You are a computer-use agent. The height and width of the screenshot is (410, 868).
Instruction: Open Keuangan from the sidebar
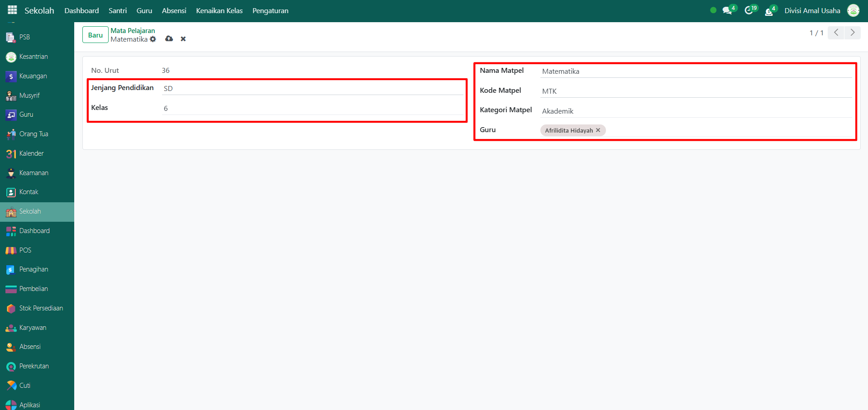pyautogui.click(x=33, y=76)
